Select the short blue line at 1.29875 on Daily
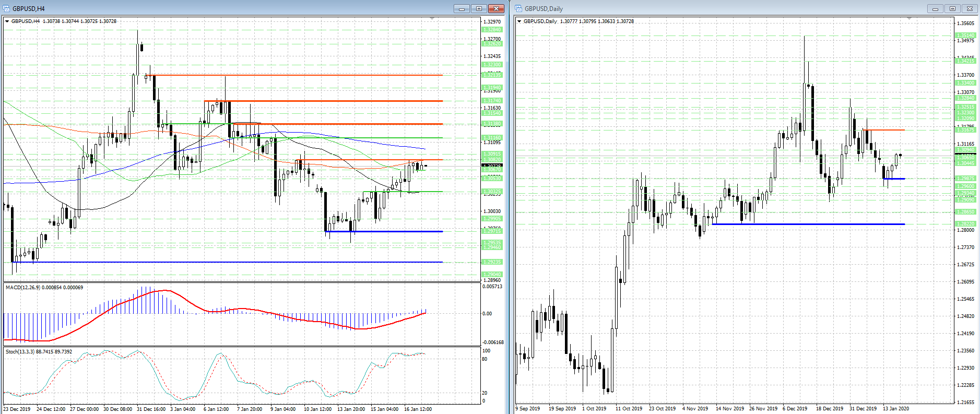The height and width of the screenshot is (414, 980). pos(894,179)
